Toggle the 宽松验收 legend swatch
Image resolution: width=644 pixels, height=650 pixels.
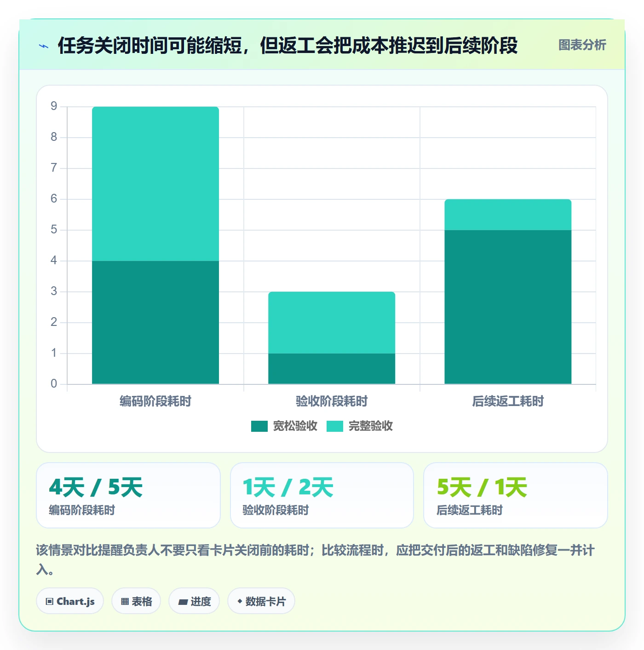(259, 426)
